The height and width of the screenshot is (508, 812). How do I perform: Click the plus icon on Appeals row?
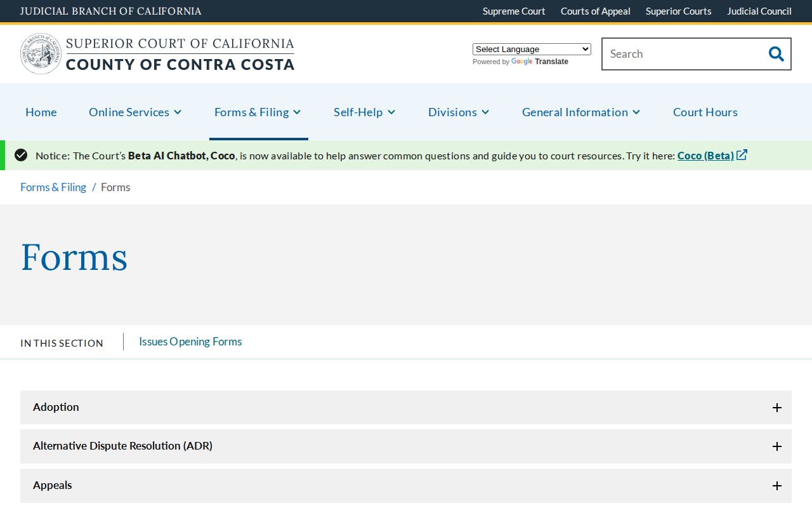coord(777,486)
